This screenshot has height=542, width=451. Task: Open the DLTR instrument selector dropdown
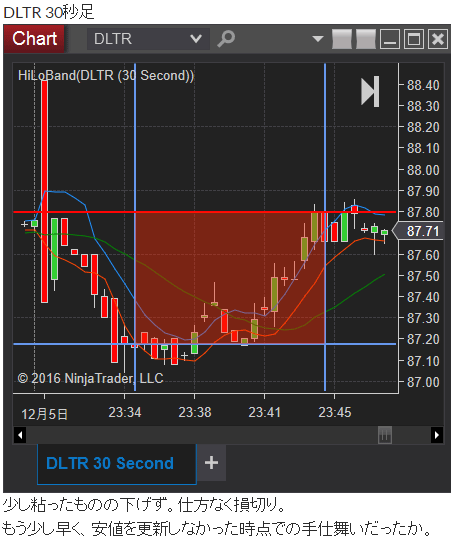pos(148,39)
